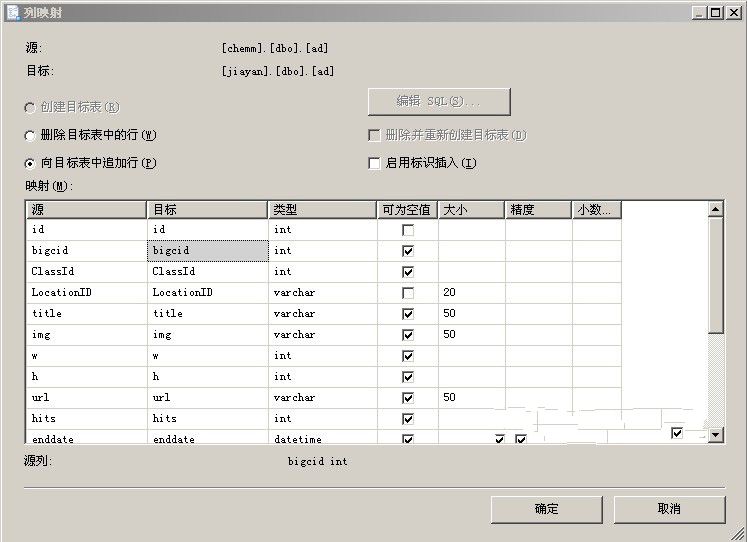Click the 取消 button

(669, 509)
